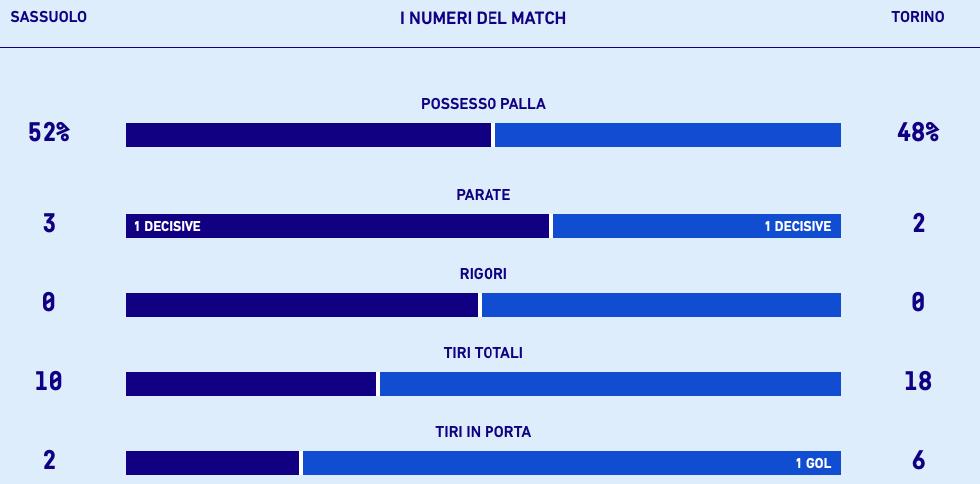Select the I NUMERI DEL MATCH heading
This screenshot has width=980, height=484.
[x=483, y=18]
